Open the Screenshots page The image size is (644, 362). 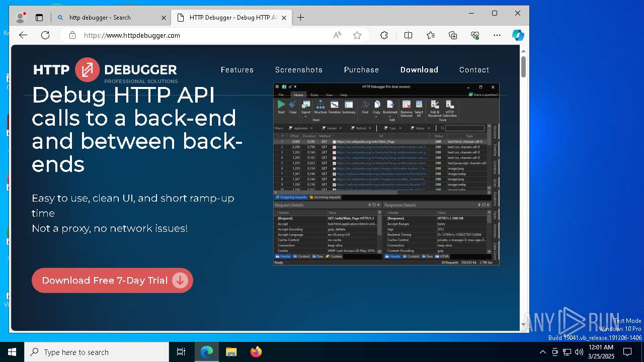coord(299,70)
